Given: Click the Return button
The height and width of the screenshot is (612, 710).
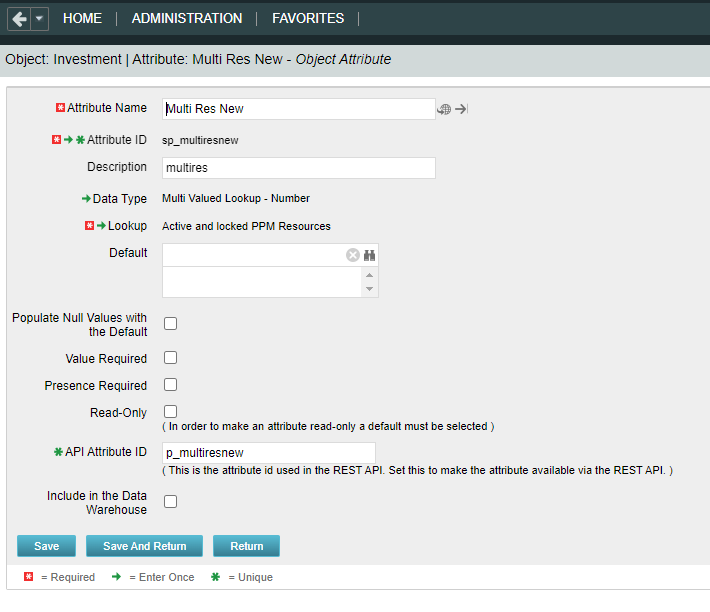Looking at the screenshot, I should click(246, 546).
